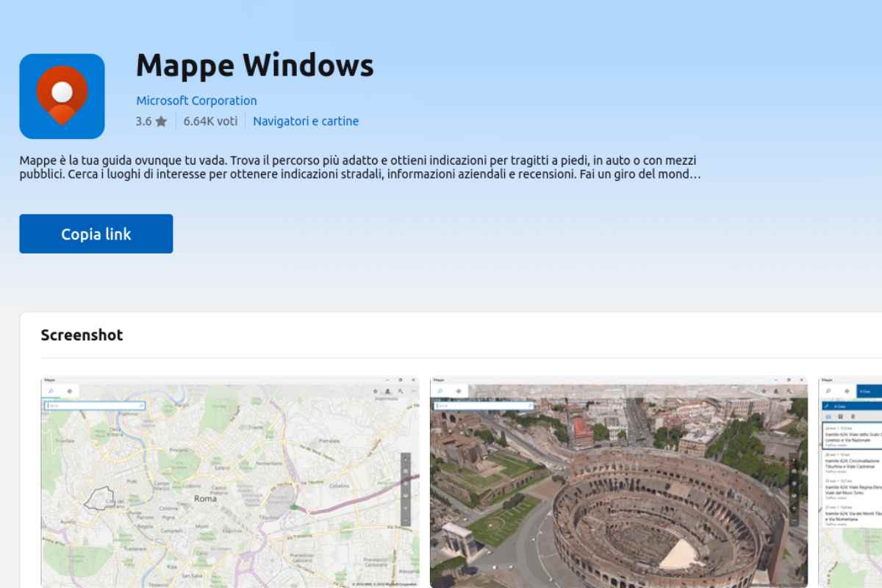Click the account profile icon in the Roma map screenshot
Image resolution: width=882 pixels, height=588 pixels.
[387, 391]
